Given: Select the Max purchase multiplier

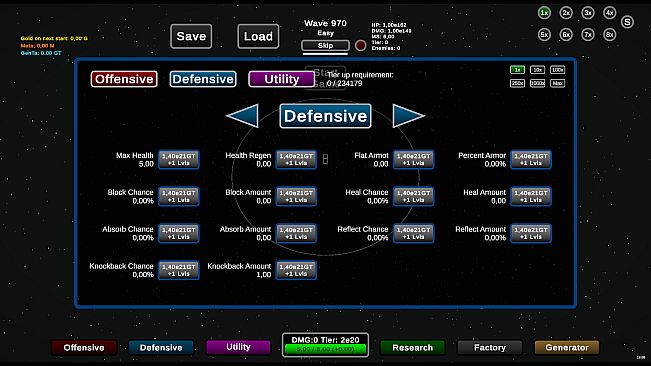Looking at the screenshot, I should click(557, 83).
